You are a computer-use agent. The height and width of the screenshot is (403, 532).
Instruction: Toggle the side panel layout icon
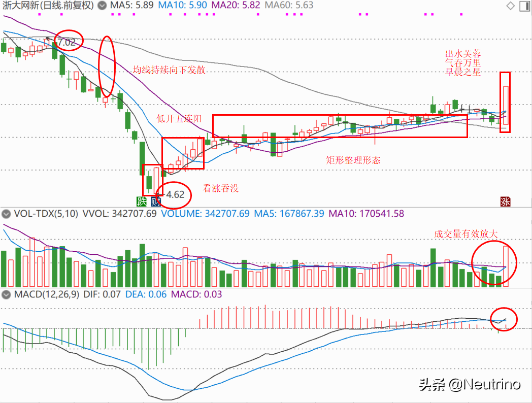pos(524,6)
